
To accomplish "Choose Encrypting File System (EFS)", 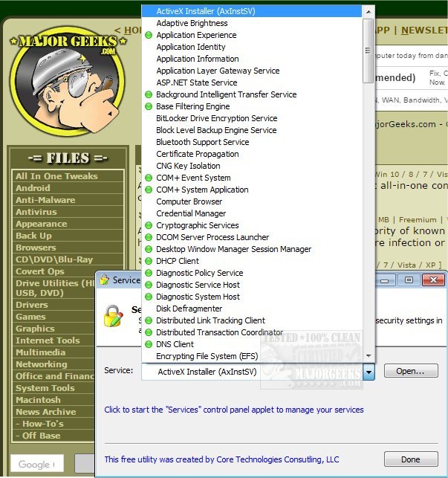I will pyautogui.click(x=252, y=356).
